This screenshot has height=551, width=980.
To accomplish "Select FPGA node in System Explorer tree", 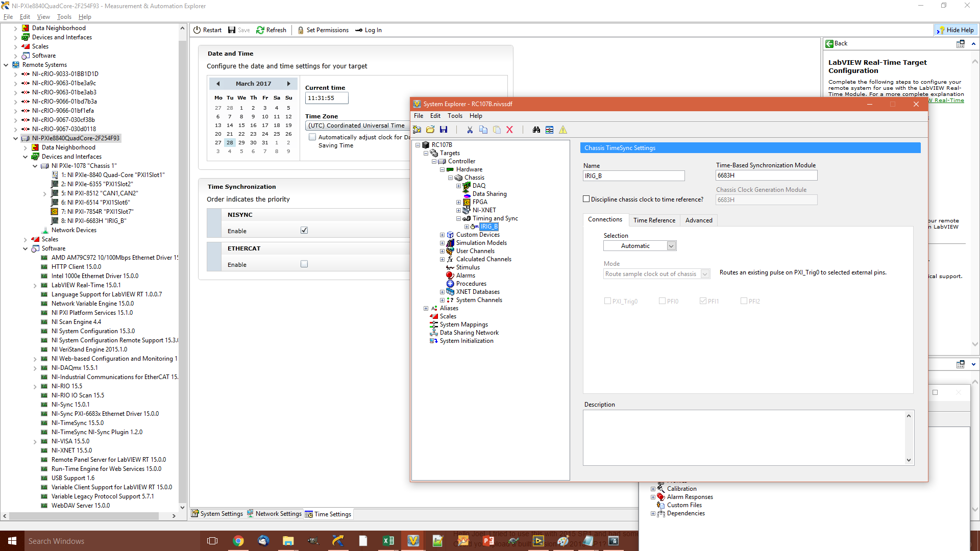I will [480, 202].
